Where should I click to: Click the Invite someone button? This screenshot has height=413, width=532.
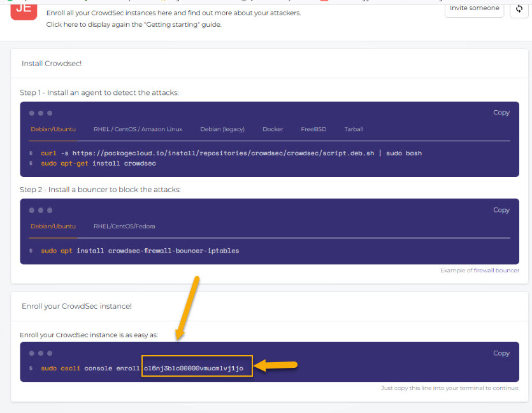474,8
